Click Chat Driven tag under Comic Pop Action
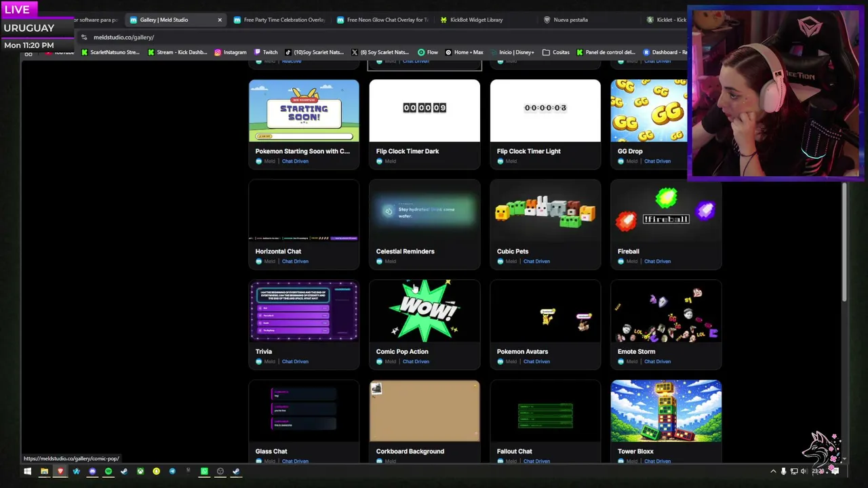Image resolution: width=868 pixels, height=488 pixels. [x=416, y=362]
